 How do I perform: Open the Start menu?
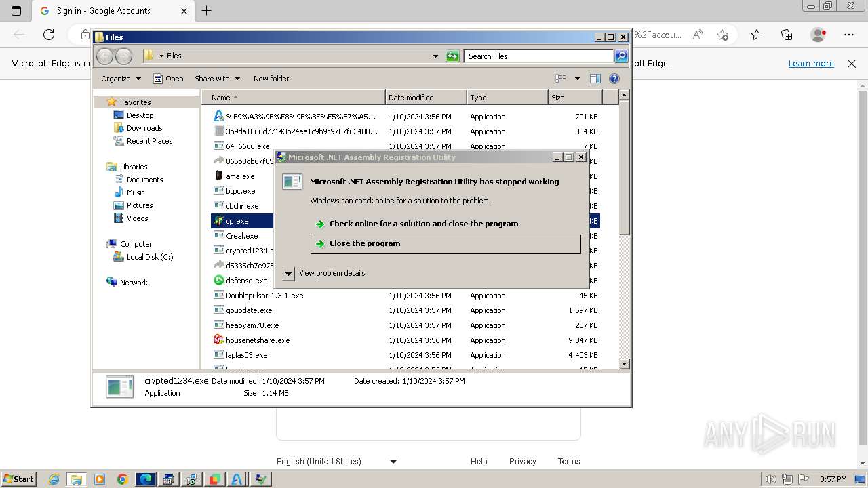click(18, 479)
